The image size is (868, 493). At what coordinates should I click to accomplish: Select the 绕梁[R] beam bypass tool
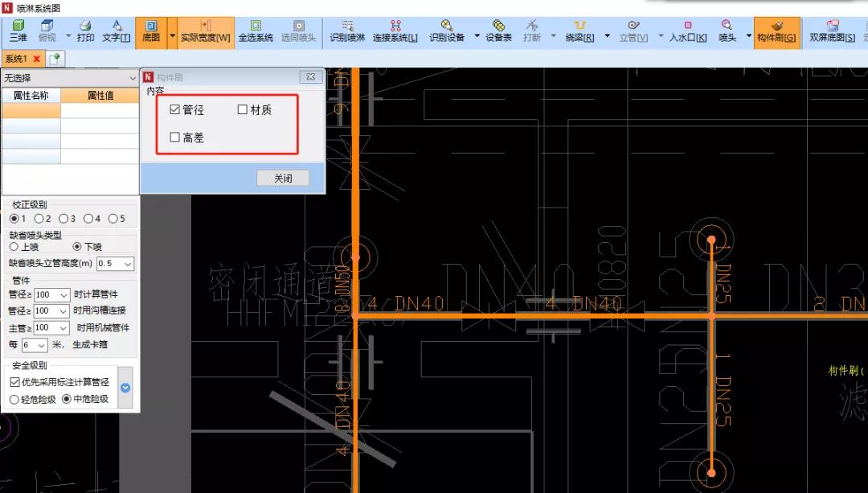579,31
